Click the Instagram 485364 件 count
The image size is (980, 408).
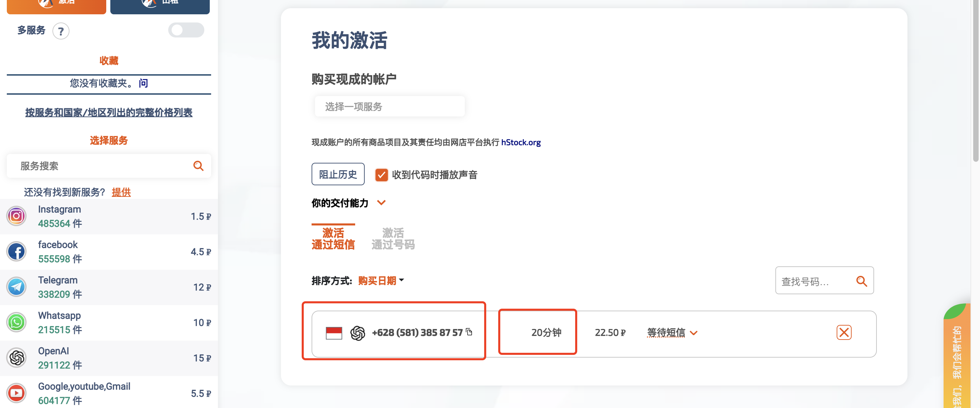(x=60, y=223)
